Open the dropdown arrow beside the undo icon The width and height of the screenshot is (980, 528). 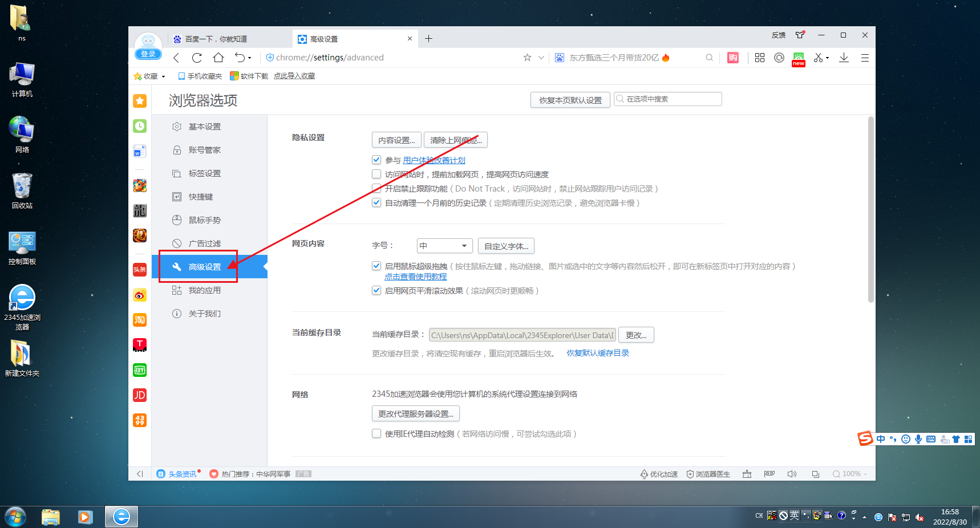[x=249, y=58]
